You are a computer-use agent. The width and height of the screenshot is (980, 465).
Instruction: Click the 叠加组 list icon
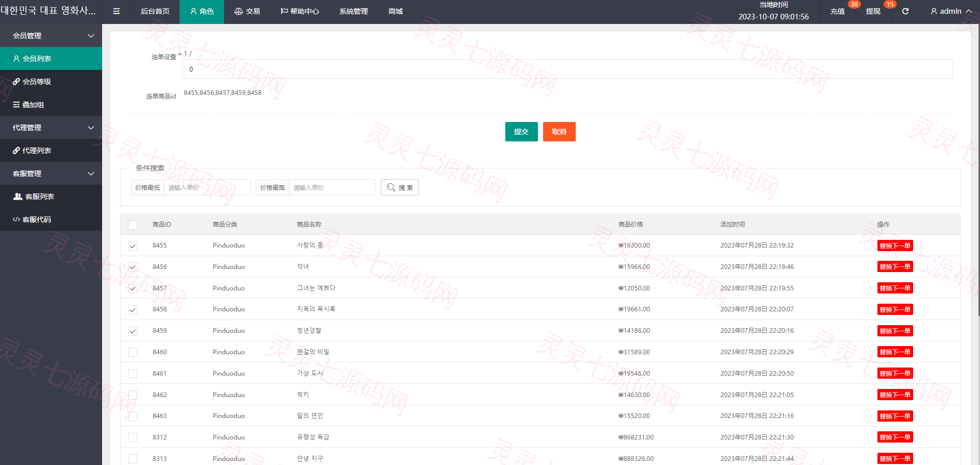[x=16, y=105]
